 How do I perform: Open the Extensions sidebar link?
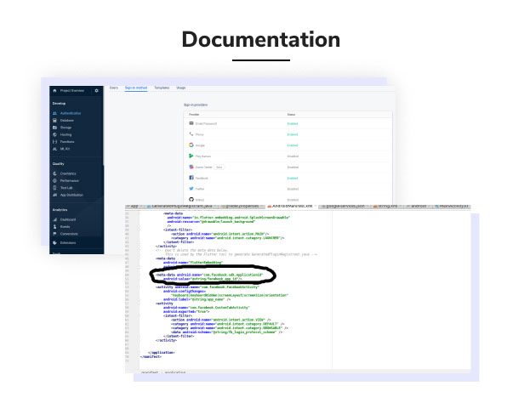[x=68, y=242]
